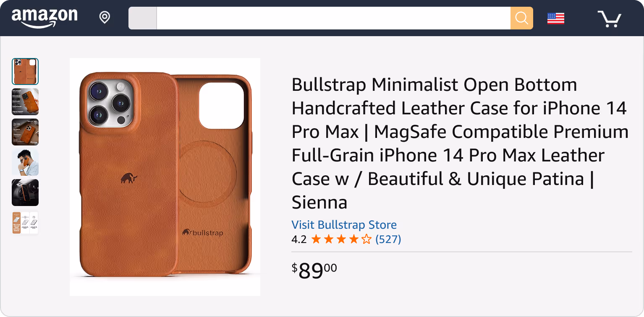Open the shopping cart
The image size is (644, 317).
609,18
